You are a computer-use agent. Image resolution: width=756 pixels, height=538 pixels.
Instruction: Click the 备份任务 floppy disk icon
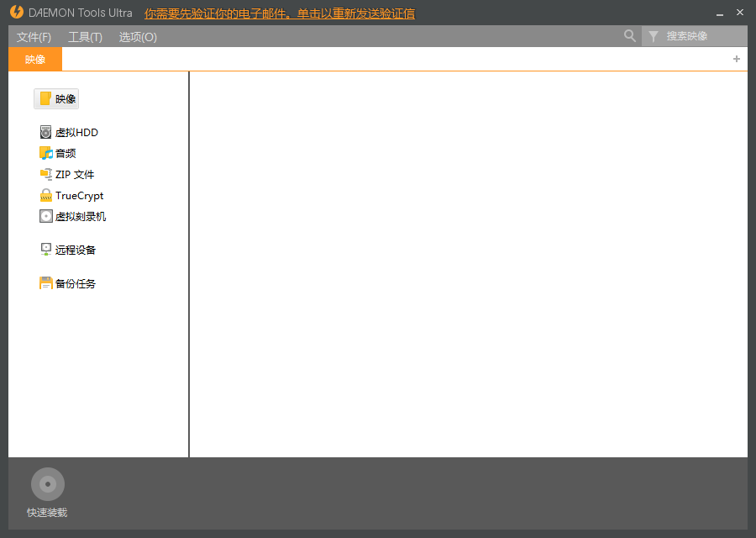pos(46,283)
